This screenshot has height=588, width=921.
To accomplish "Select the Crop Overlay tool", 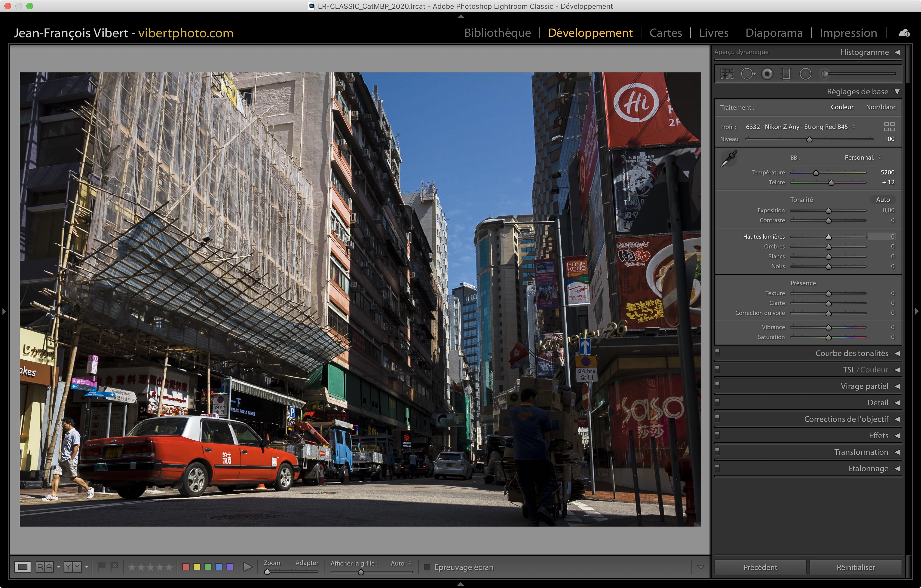I will (727, 74).
